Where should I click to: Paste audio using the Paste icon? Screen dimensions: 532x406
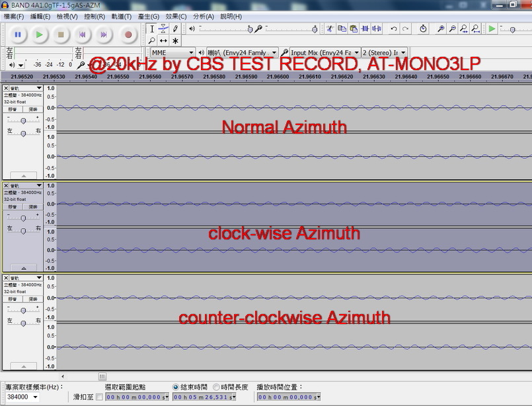click(353, 29)
